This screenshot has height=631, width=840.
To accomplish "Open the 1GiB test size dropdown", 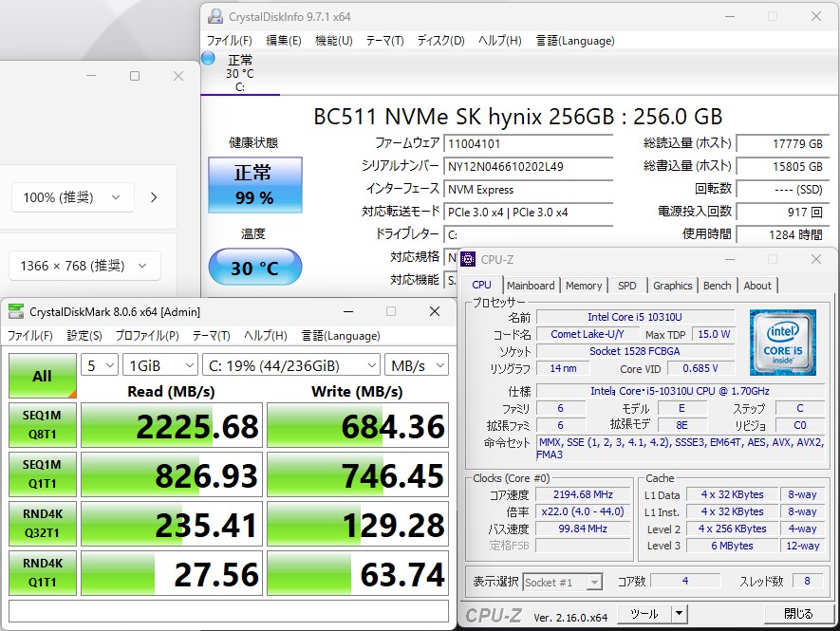I will (159, 365).
